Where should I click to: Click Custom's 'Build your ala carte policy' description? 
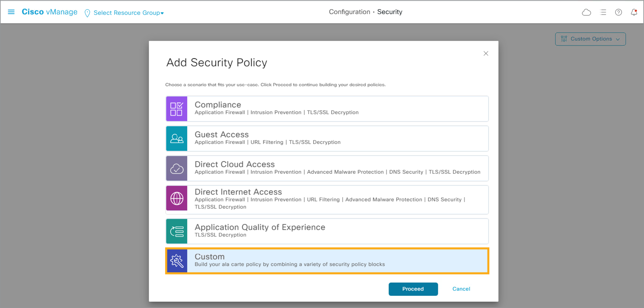tap(290, 265)
